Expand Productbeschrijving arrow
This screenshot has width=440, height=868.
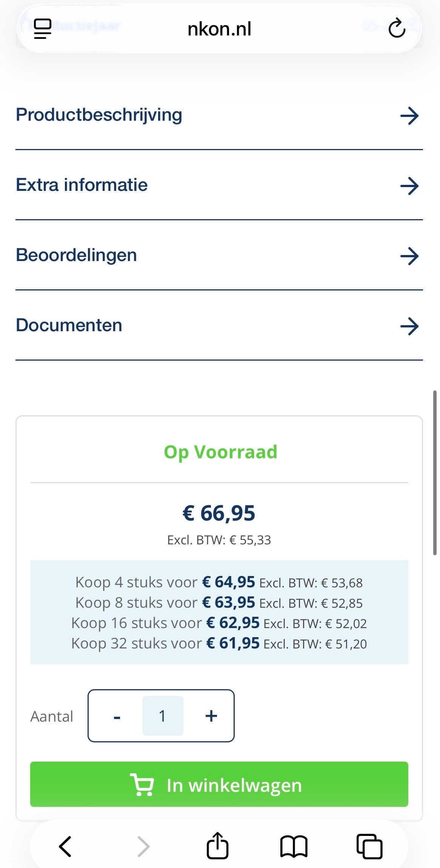409,116
